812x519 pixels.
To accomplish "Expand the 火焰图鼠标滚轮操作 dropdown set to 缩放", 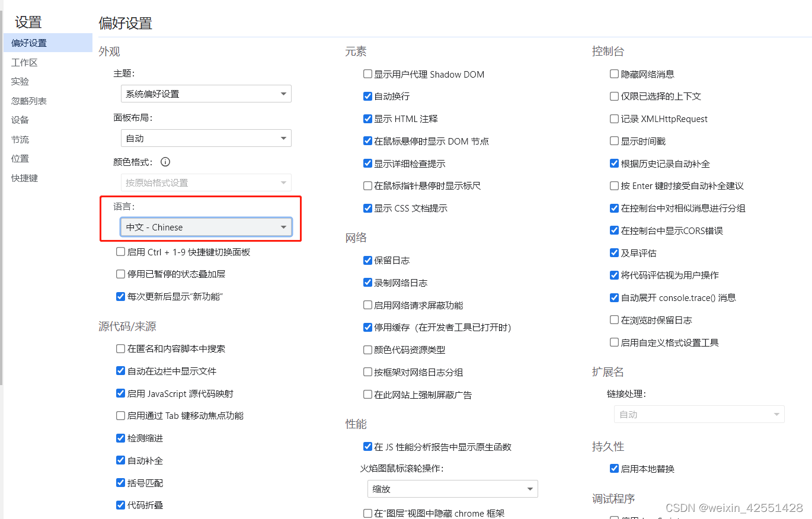I will click(x=453, y=489).
